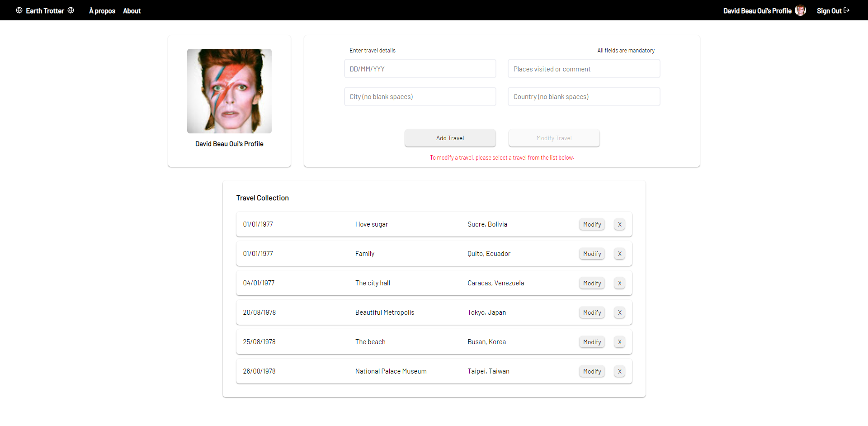Open the About page
The height and width of the screenshot is (426, 868).
pos(132,10)
